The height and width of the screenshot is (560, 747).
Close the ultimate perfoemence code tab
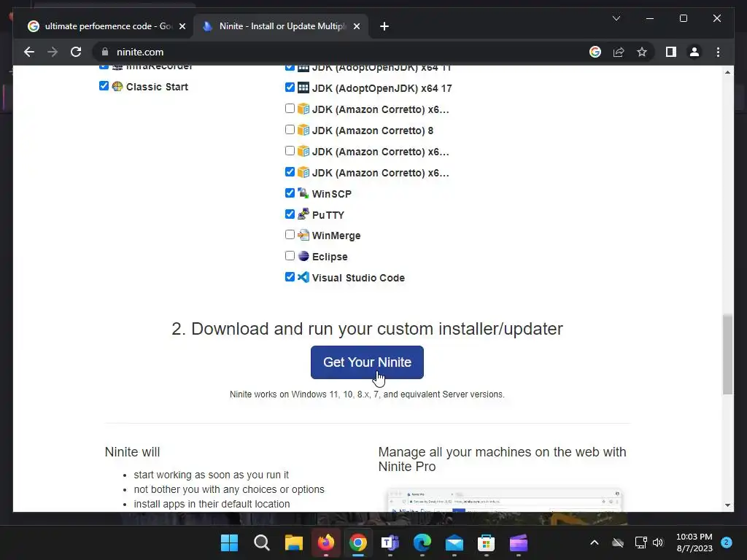pos(182,26)
